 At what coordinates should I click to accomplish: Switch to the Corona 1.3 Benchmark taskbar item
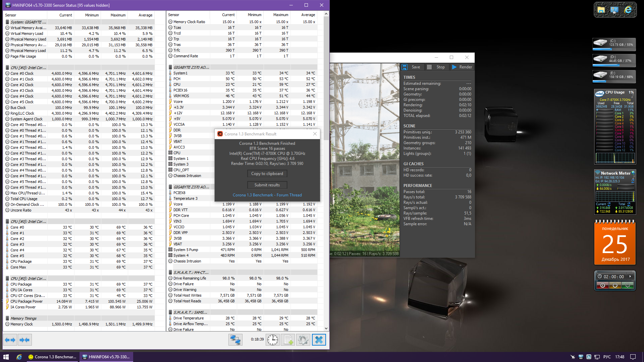(x=52, y=357)
